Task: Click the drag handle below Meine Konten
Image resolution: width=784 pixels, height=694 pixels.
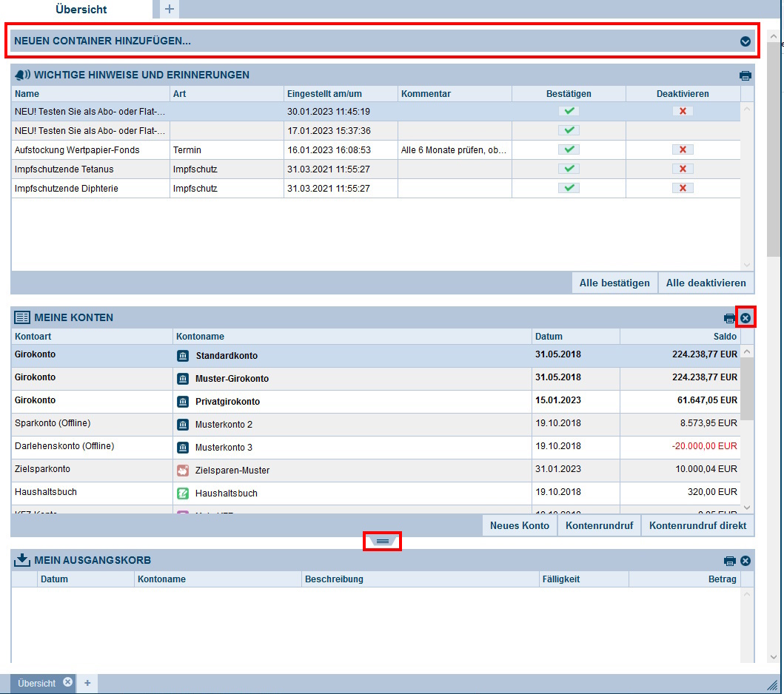Action: [383, 541]
